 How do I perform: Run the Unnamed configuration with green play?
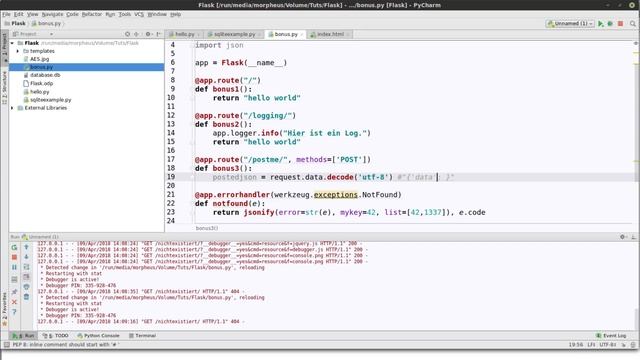click(600, 24)
